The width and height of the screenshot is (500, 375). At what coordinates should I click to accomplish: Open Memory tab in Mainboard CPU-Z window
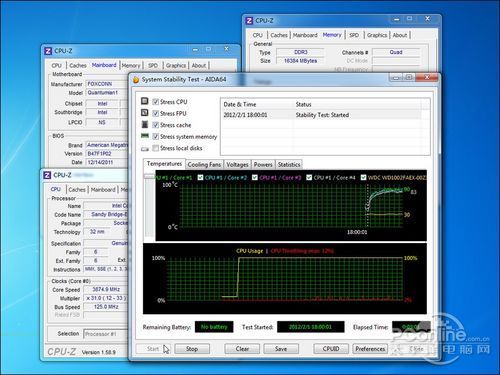click(131, 65)
